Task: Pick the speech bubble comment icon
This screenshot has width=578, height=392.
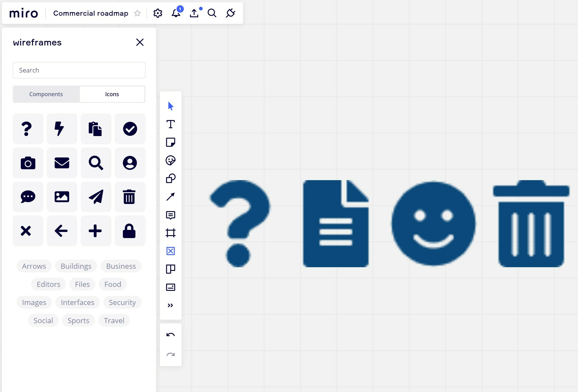Action: point(28,197)
